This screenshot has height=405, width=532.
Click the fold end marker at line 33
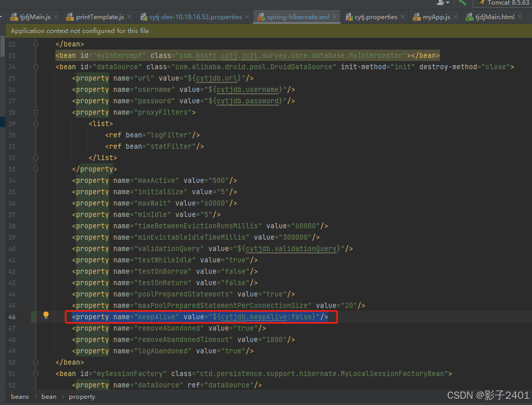pyautogui.click(x=36, y=169)
